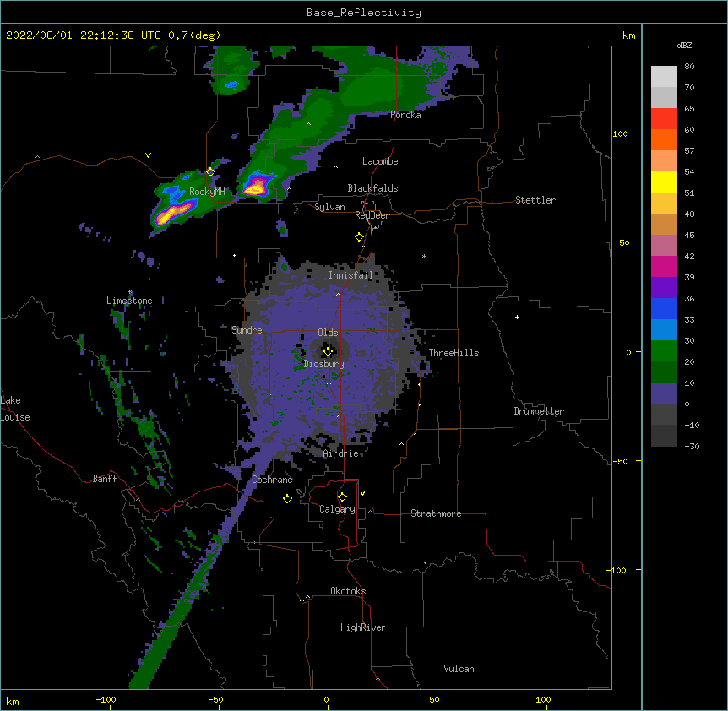Click the Sundre city label
This screenshot has height=711, width=728.
pyautogui.click(x=247, y=330)
